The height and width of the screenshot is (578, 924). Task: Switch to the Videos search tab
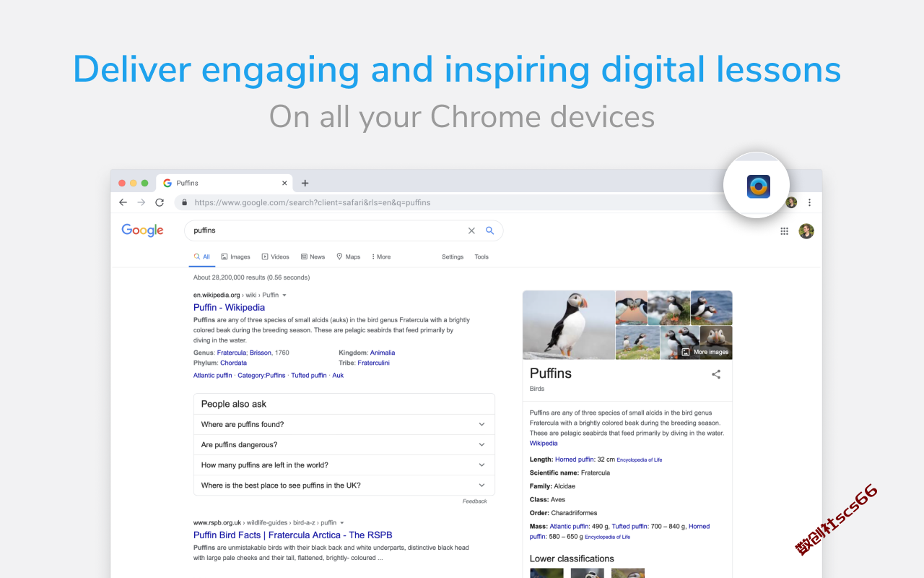tap(275, 256)
